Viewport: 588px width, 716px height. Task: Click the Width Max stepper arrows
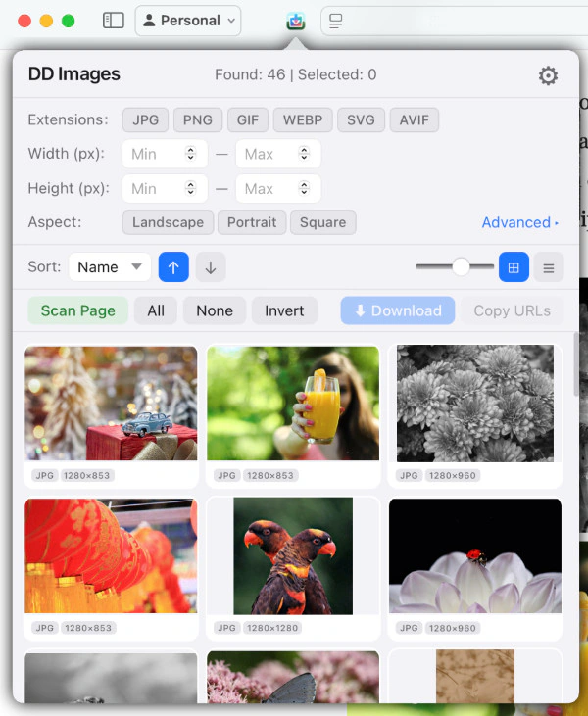point(304,154)
